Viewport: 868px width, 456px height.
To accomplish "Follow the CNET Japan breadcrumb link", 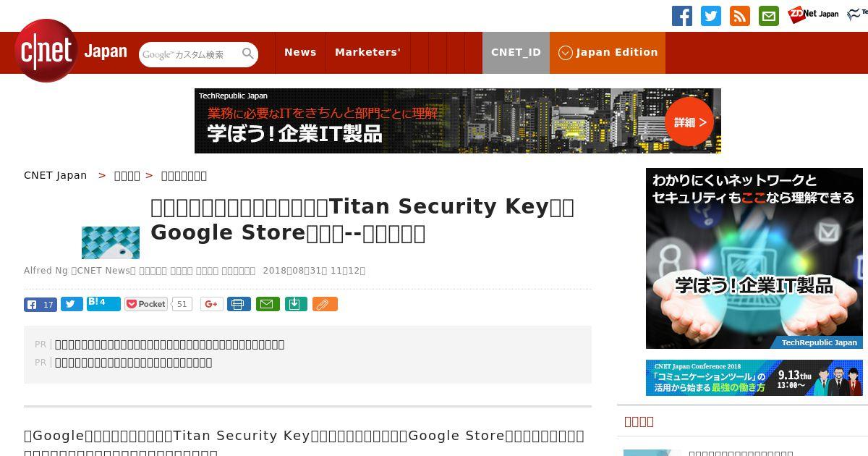I will pos(55,175).
